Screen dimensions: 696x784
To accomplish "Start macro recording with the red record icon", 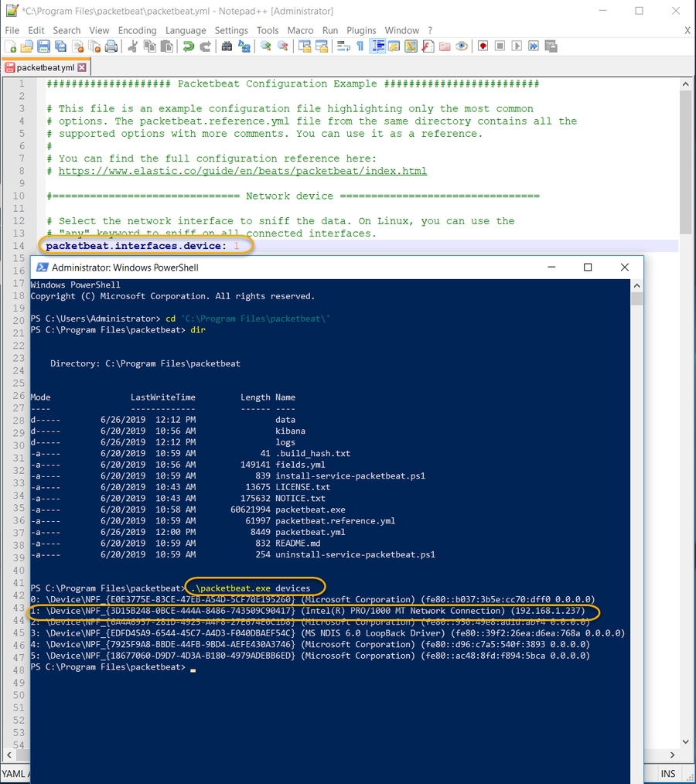I will [x=483, y=46].
